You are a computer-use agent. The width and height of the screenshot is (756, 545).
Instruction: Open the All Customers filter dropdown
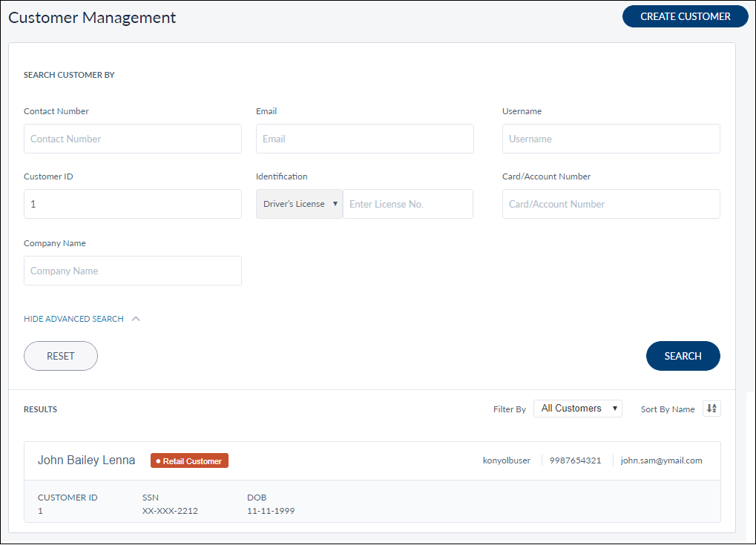pyautogui.click(x=577, y=409)
